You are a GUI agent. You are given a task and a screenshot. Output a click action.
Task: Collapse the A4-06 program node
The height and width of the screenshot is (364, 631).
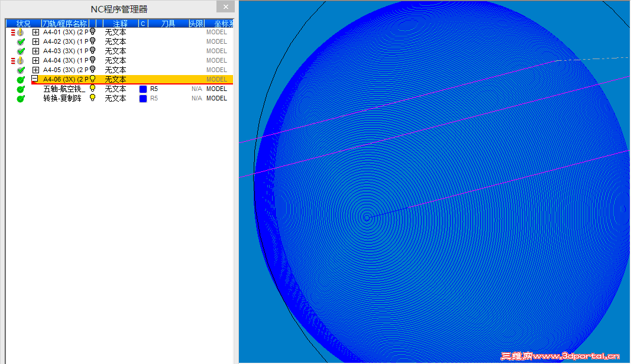pos(35,79)
